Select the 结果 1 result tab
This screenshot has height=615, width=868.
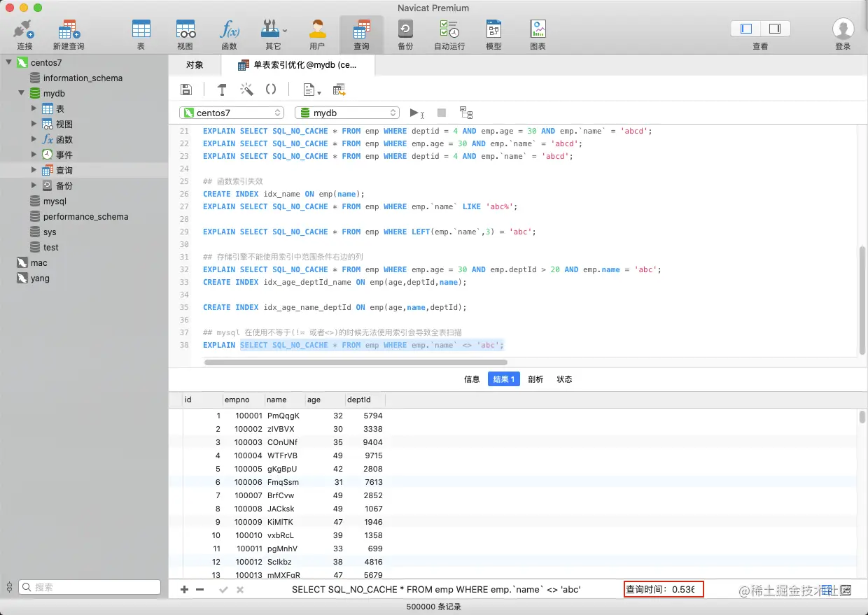[504, 379]
